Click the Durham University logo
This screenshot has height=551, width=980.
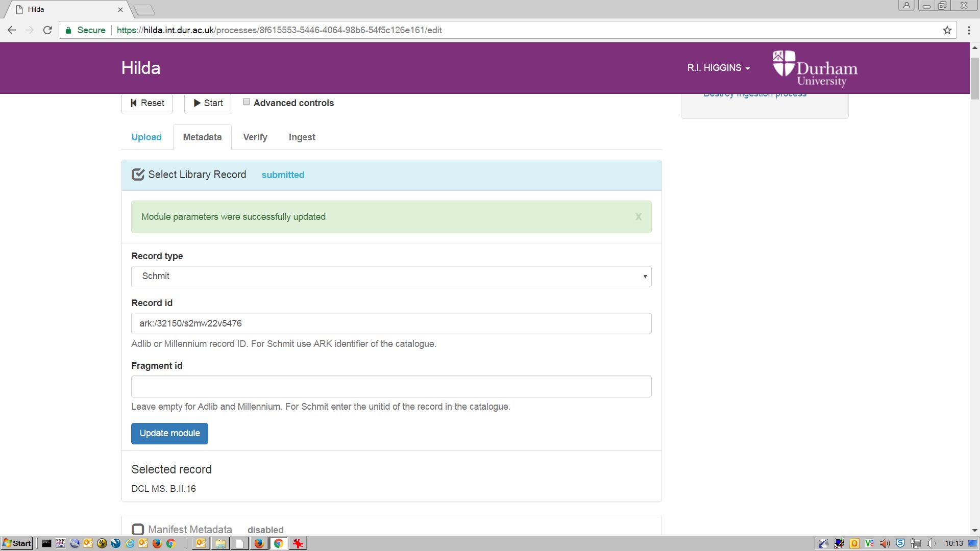(x=815, y=68)
